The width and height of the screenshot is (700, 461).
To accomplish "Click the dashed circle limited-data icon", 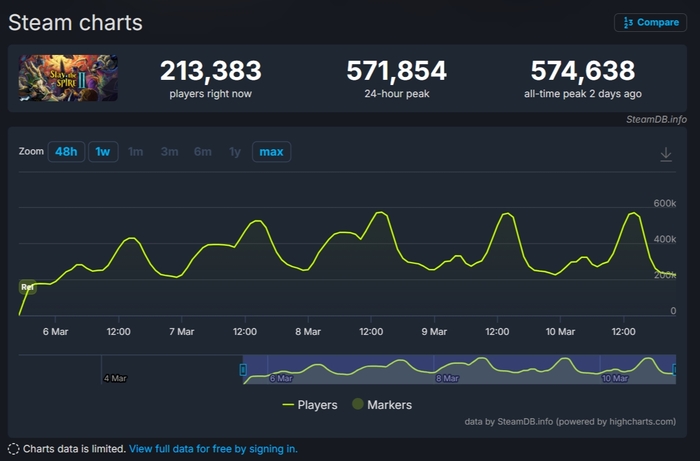I will coord(13,449).
